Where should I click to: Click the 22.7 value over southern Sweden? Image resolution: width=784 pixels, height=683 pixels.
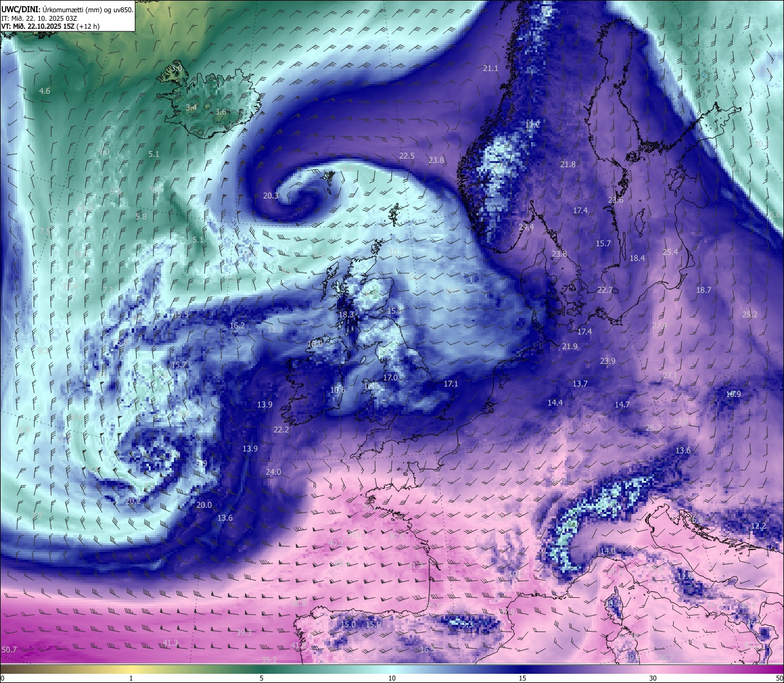pos(605,290)
